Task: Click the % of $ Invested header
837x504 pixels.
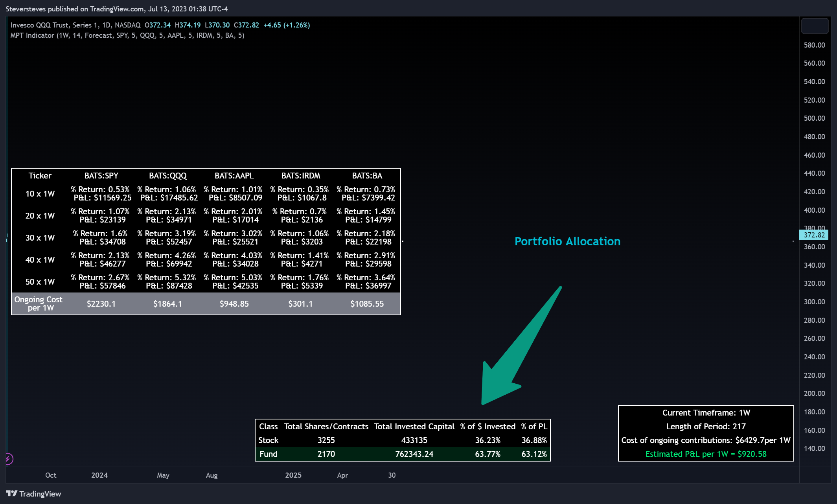Action: tap(488, 427)
